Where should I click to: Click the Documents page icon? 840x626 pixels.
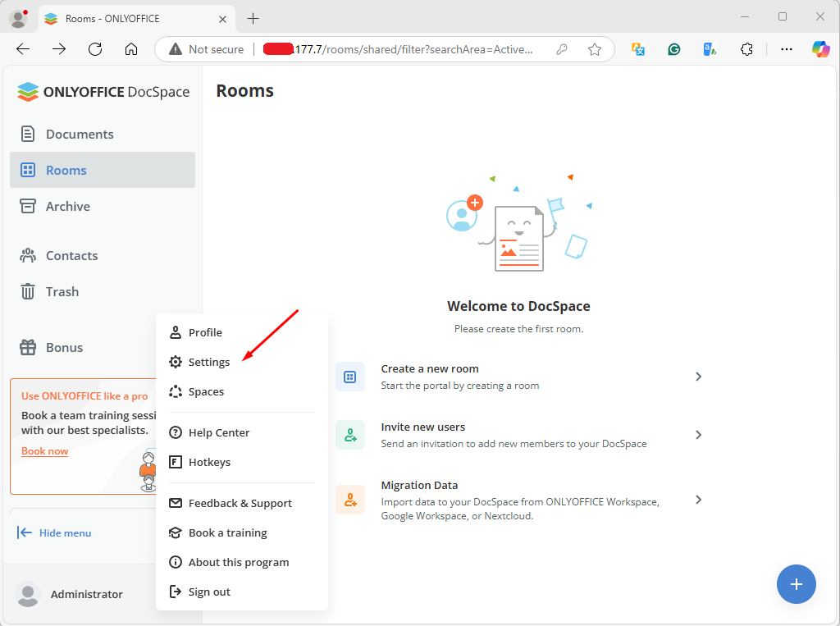[28, 134]
